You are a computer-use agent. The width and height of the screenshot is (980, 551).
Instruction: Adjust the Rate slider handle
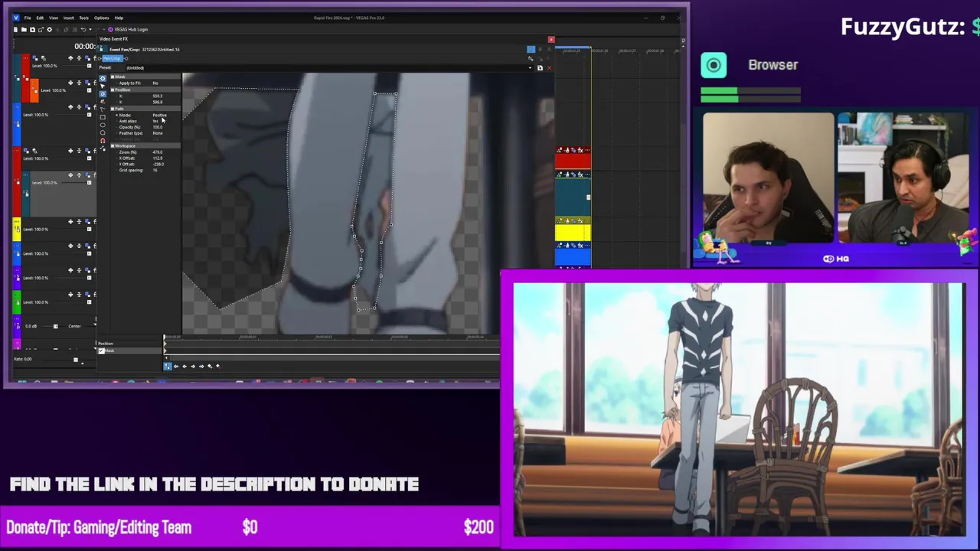[76, 359]
